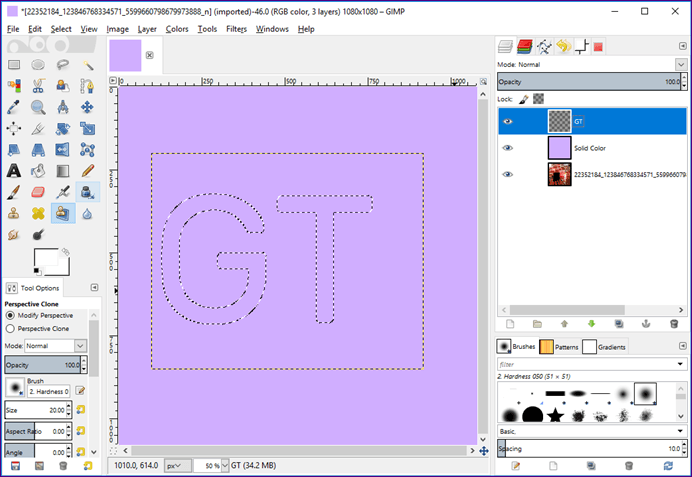Select the Smudge tool
The height and width of the screenshot is (477, 692).
tap(14, 234)
